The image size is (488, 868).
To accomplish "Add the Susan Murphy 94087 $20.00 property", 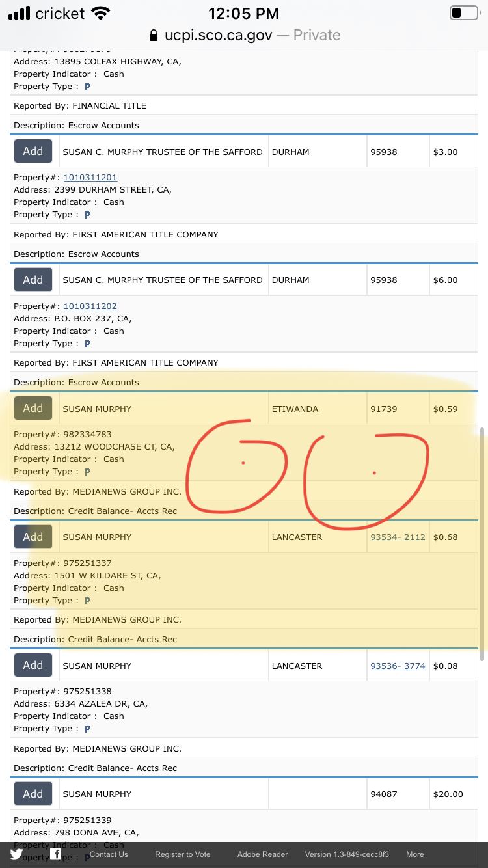I will 33,794.
